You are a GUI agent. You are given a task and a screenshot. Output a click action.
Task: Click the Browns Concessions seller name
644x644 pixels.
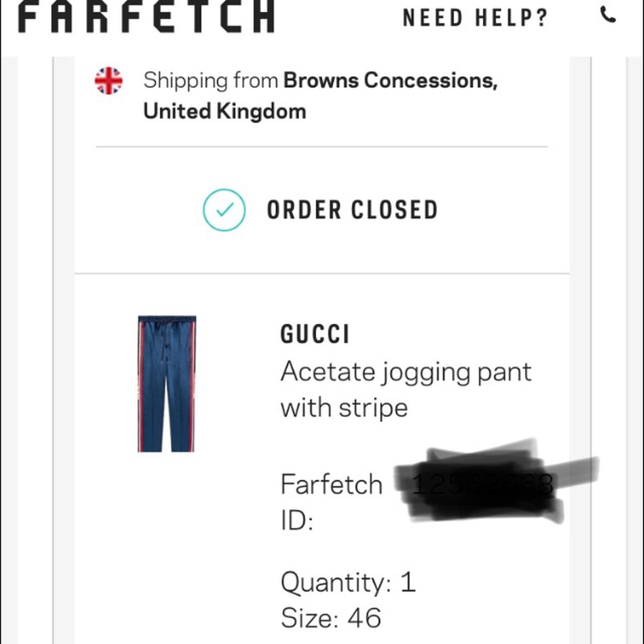390,79
